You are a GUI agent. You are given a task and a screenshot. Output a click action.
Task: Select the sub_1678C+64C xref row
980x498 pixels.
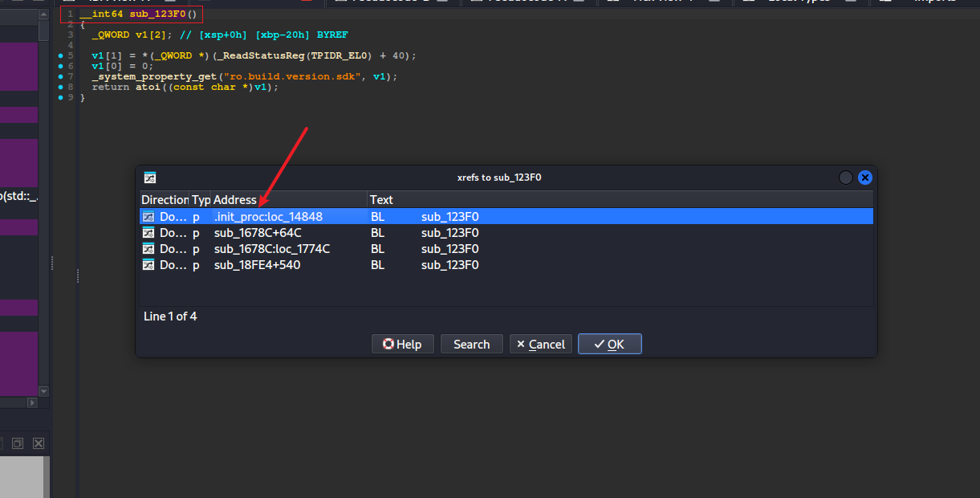click(258, 233)
